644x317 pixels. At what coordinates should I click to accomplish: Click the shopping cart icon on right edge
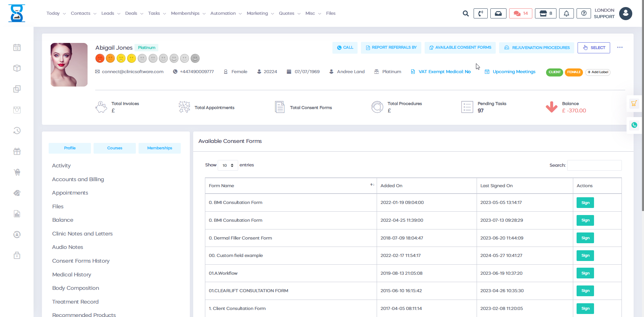point(634,104)
